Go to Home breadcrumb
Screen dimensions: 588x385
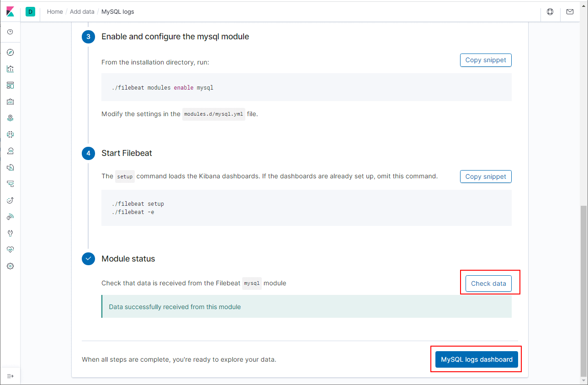[55, 12]
